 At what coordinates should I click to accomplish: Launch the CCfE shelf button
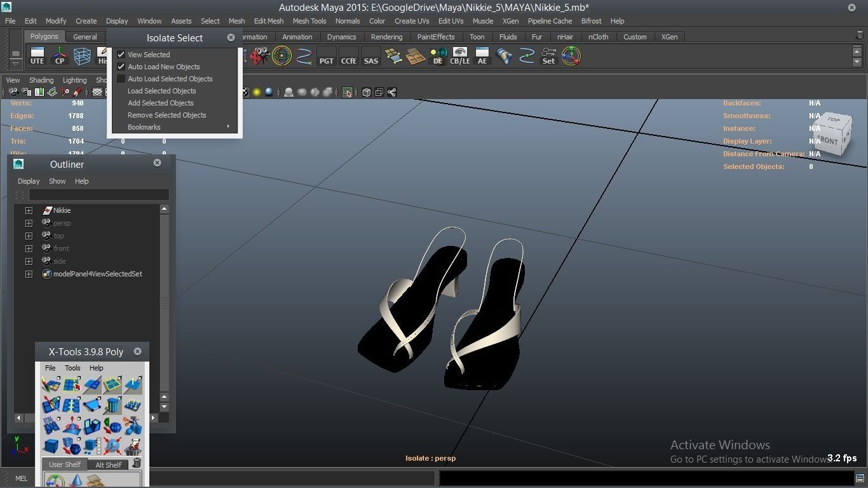[348, 56]
